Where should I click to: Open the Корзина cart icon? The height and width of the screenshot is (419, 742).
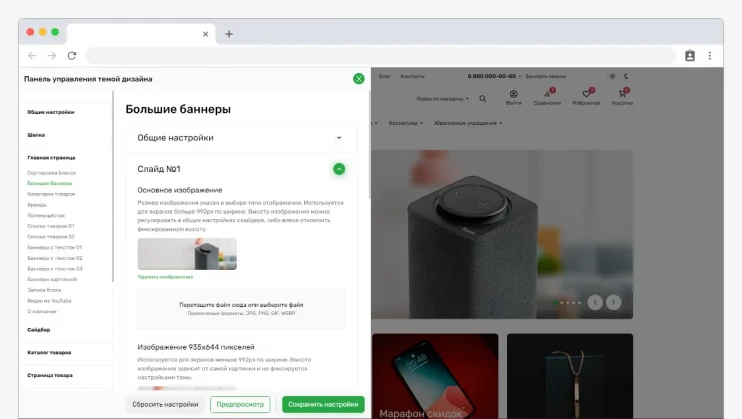(622, 95)
